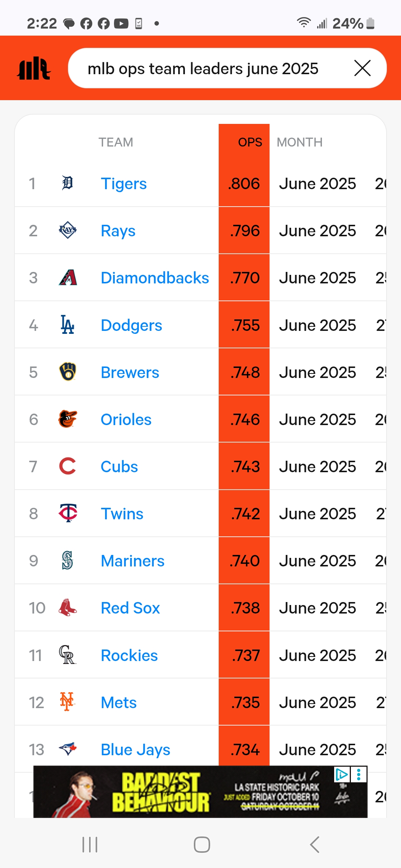
Task: Open the Rockies team page
Action: click(129, 655)
